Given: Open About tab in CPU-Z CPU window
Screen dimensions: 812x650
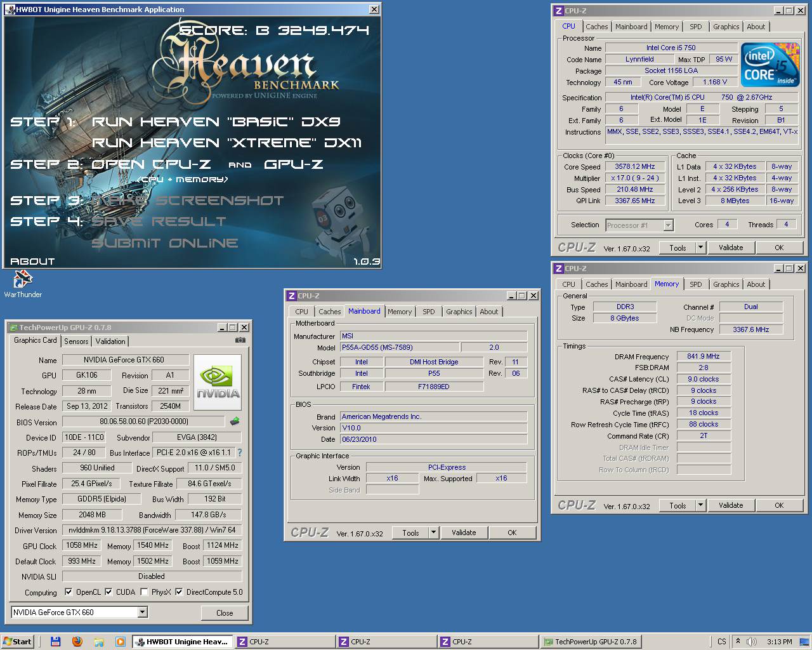Looking at the screenshot, I should pyautogui.click(x=756, y=27).
